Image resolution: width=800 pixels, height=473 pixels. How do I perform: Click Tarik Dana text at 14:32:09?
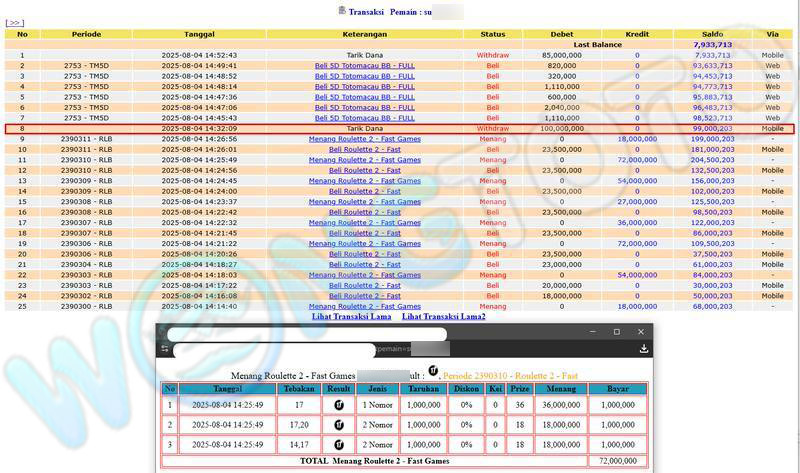[365, 129]
